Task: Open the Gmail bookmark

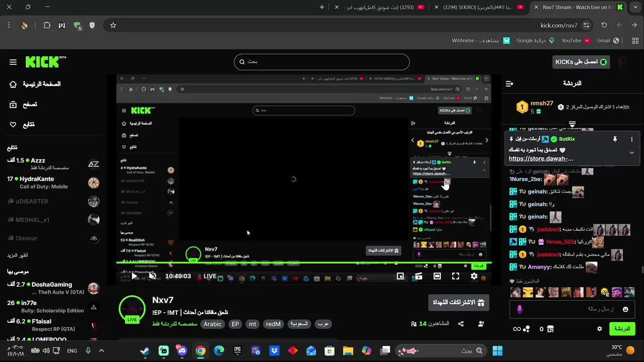Action: pyautogui.click(x=607, y=40)
